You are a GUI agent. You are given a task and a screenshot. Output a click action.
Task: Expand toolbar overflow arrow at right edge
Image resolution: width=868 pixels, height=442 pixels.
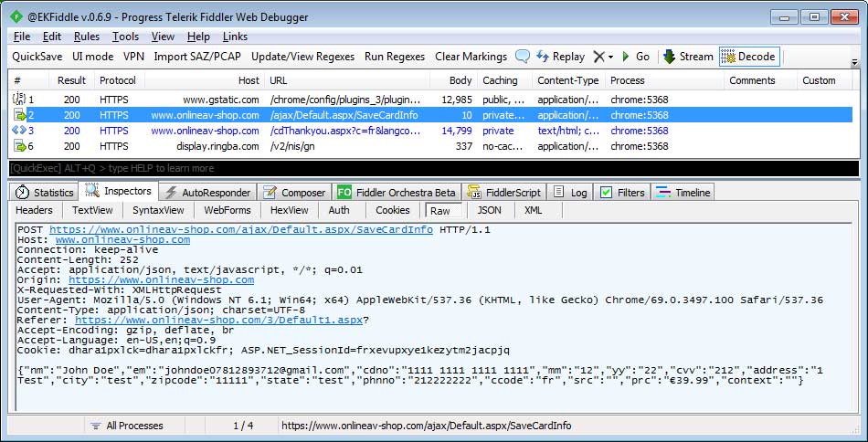pos(854,62)
